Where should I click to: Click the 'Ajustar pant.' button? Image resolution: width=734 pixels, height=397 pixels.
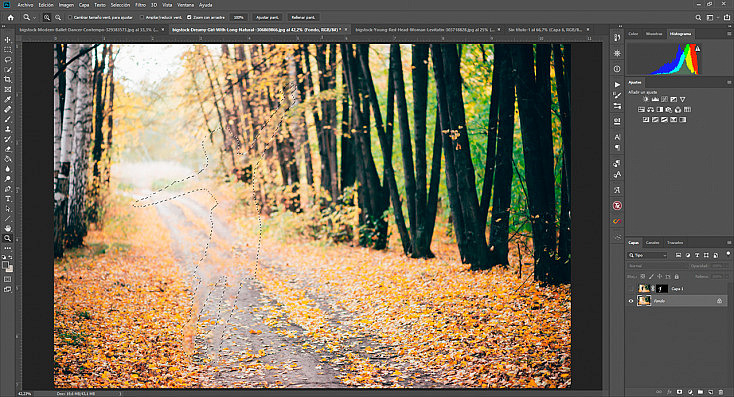[x=267, y=17]
